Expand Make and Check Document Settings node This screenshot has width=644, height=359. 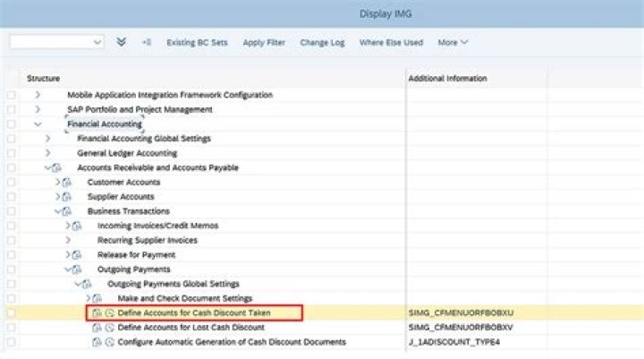[x=89, y=298]
